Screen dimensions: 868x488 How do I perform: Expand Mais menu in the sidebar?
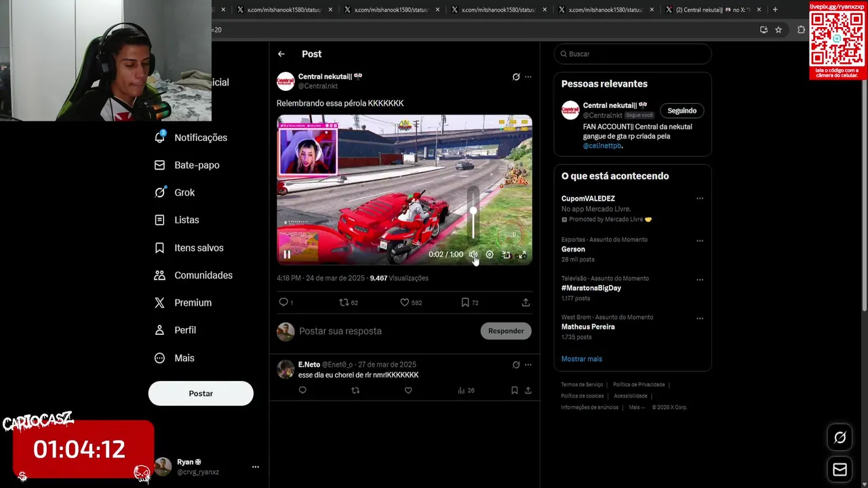tap(175, 358)
